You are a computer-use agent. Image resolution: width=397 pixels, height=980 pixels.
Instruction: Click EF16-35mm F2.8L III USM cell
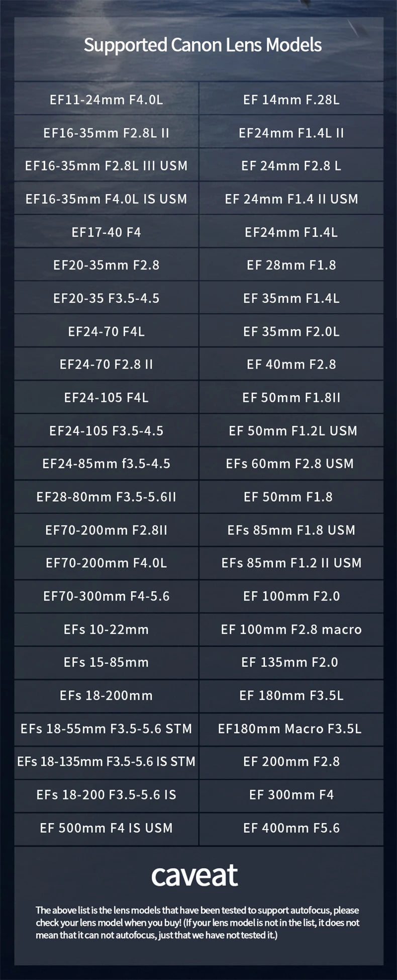click(x=107, y=165)
